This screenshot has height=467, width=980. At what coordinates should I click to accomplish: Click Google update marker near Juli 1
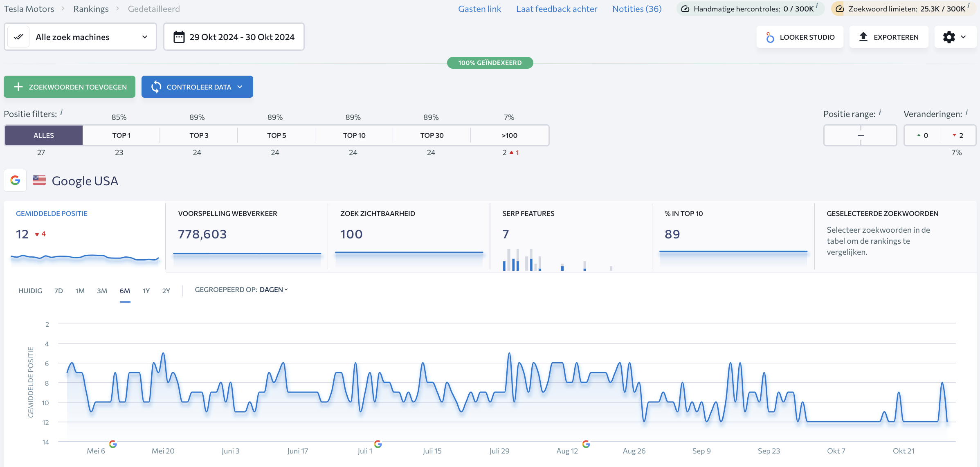pyautogui.click(x=378, y=444)
